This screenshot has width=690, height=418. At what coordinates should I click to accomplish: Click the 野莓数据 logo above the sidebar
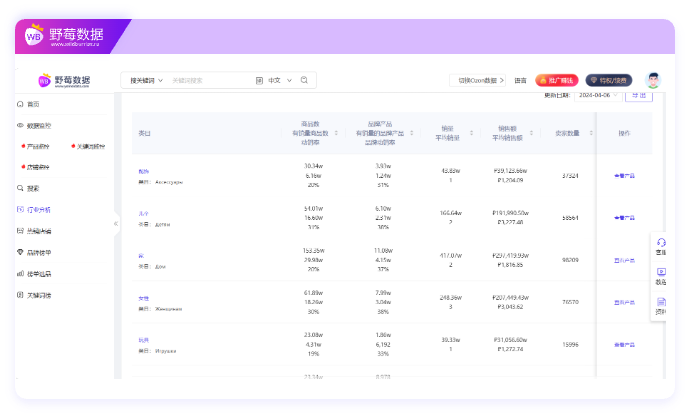(x=64, y=81)
